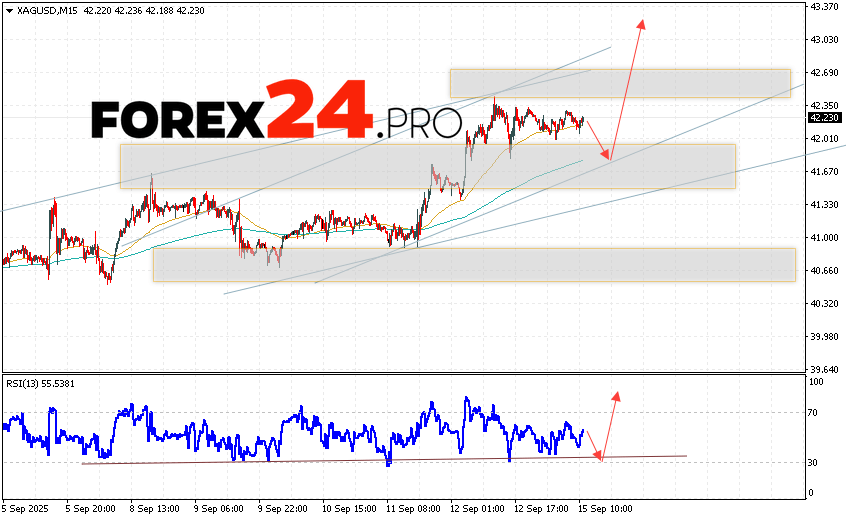Click the red number 24 in logo

pyautogui.click(x=320, y=112)
